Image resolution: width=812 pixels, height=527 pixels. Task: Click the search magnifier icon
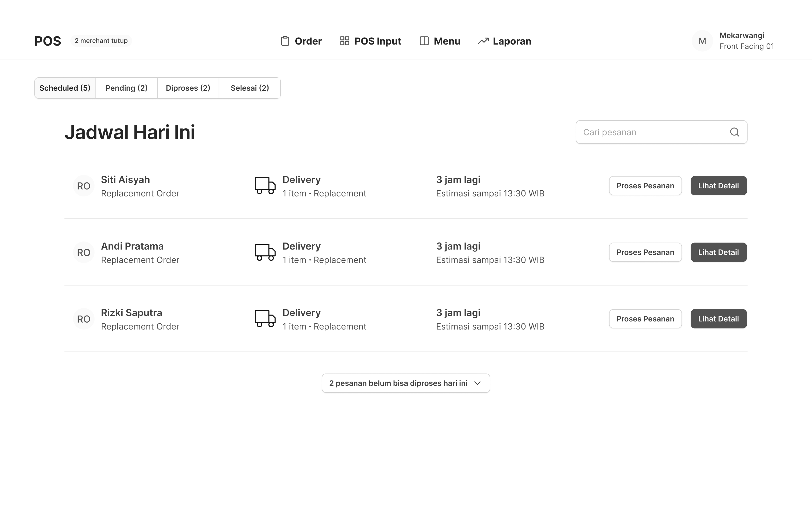[735, 132]
